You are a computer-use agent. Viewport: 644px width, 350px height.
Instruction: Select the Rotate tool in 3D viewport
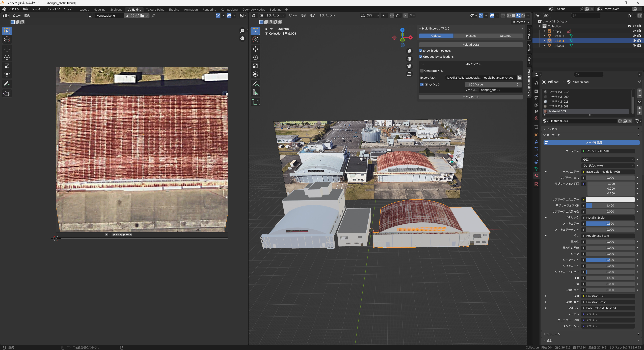point(255,57)
